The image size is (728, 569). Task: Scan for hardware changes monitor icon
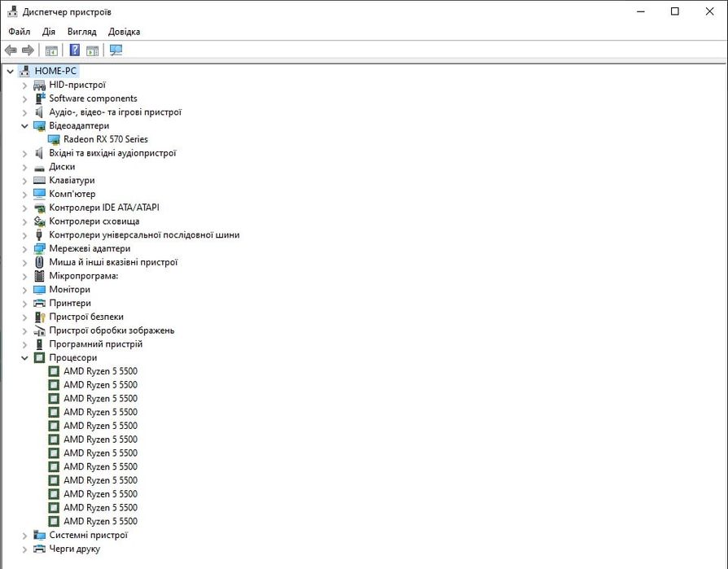pyautogui.click(x=116, y=50)
